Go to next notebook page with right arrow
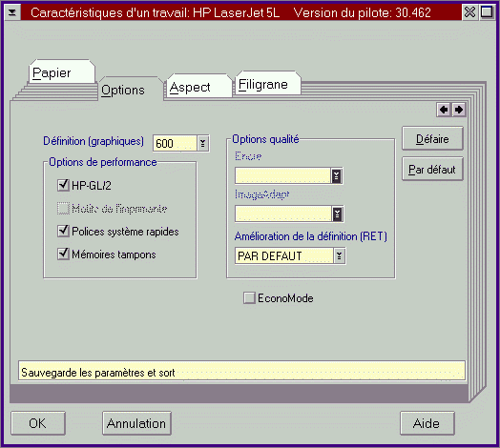Viewport: 500px width, 448px height. tap(459, 110)
